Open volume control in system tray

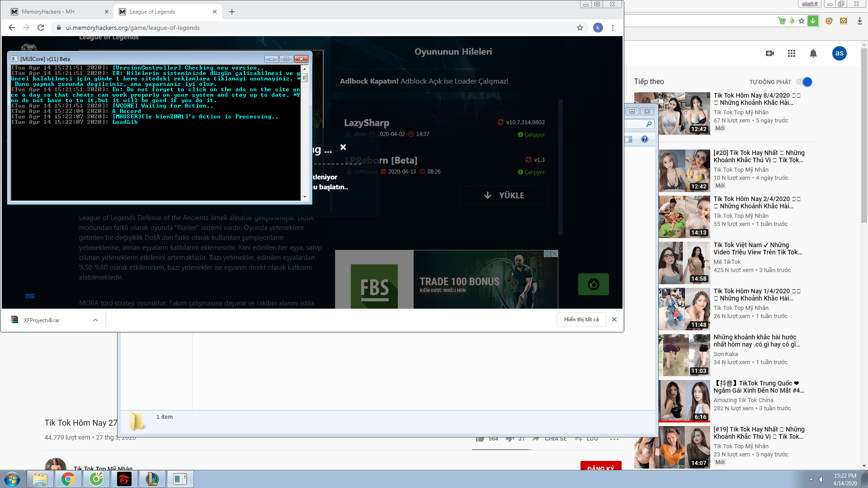pyautogui.click(x=822, y=479)
